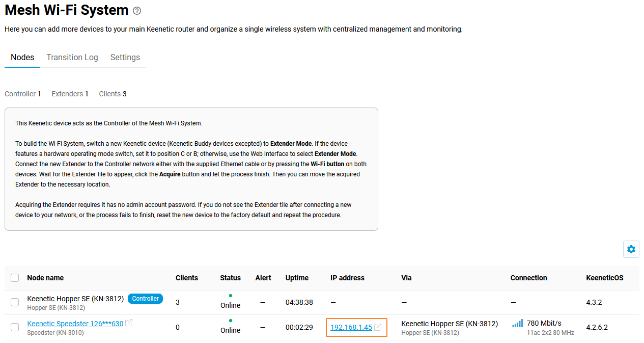The width and height of the screenshot is (644, 343).
Task: Click external link icon beside 192.168.1.45
Action: 378,327
